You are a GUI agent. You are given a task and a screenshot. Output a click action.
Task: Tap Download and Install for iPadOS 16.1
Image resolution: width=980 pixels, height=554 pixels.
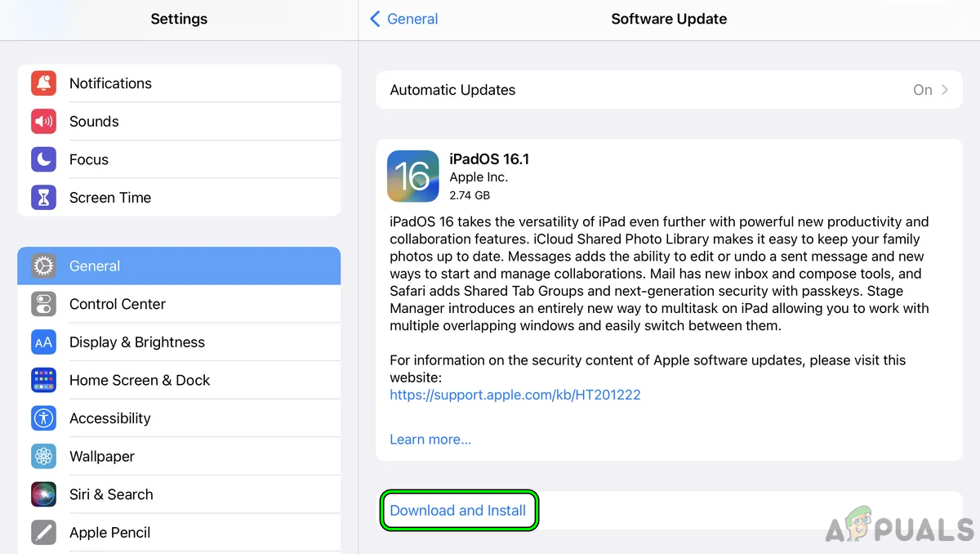[458, 510]
